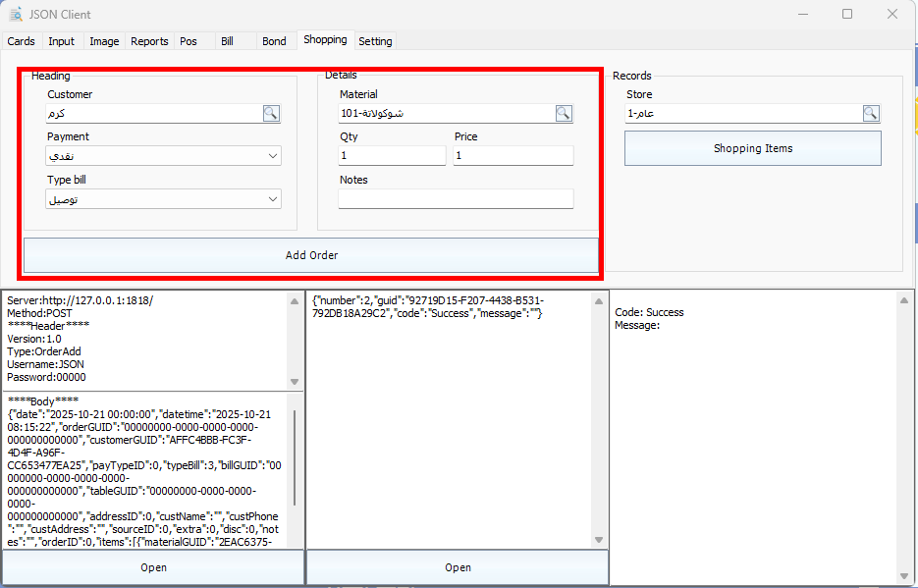This screenshot has width=918, height=588.
Task: Focus the Price input field
Action: pyautogui.click(x=513, y=156)
